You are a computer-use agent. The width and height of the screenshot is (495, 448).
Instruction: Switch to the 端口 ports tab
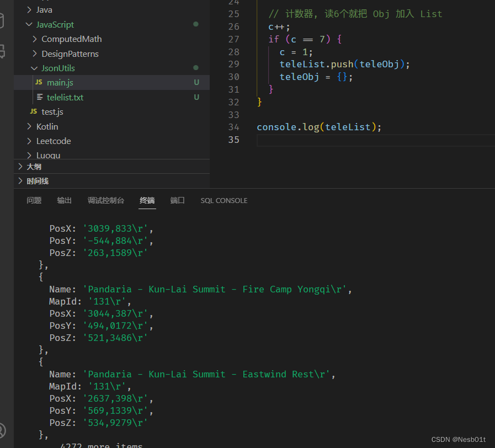click(178, 200)
